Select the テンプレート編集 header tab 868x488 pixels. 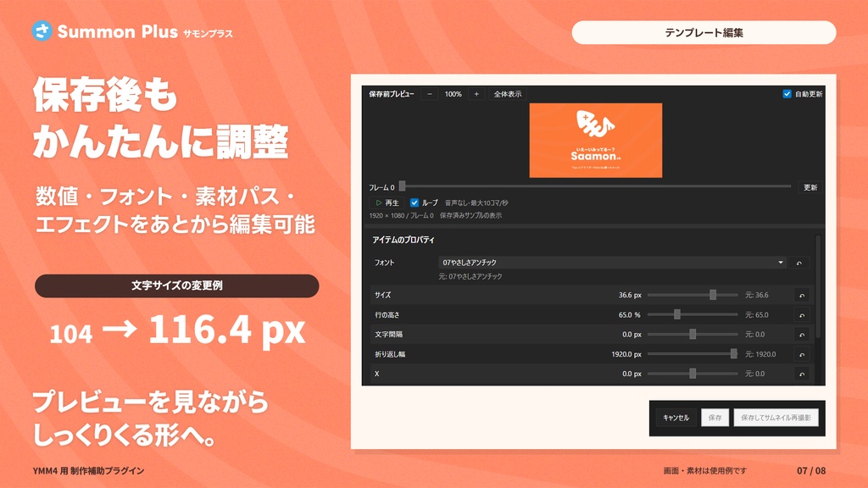coord(704,33)
